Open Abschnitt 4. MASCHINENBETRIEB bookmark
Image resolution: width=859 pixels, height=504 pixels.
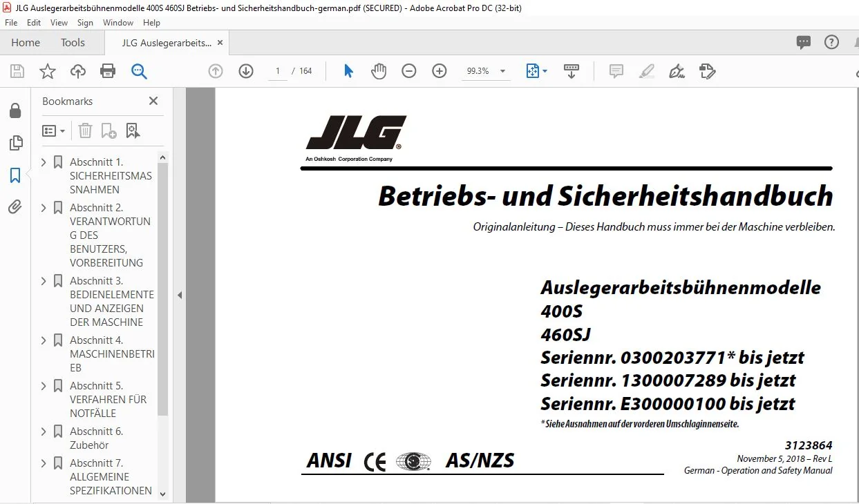pyautogui.click(x=112, y=354)
